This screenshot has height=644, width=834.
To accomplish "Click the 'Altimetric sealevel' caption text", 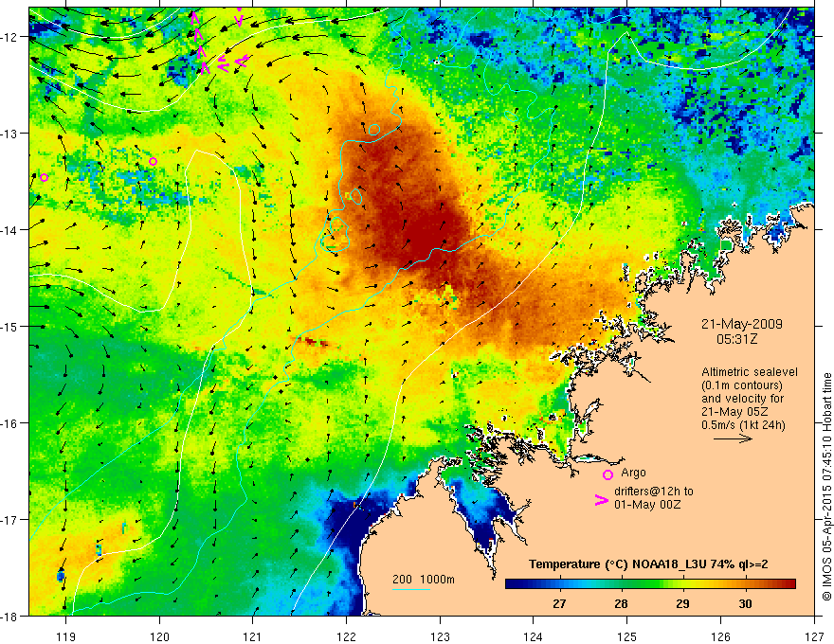I will tap(750, 372).
